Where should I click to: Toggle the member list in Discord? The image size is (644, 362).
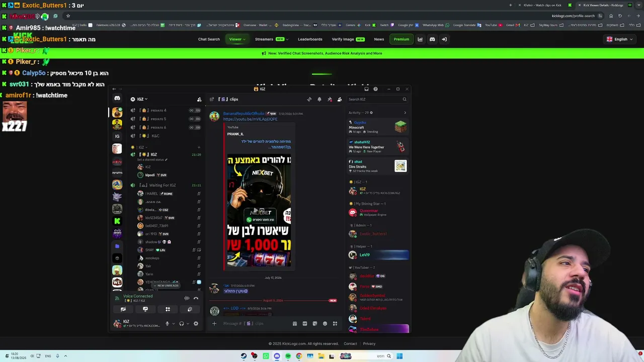(340, 99)
